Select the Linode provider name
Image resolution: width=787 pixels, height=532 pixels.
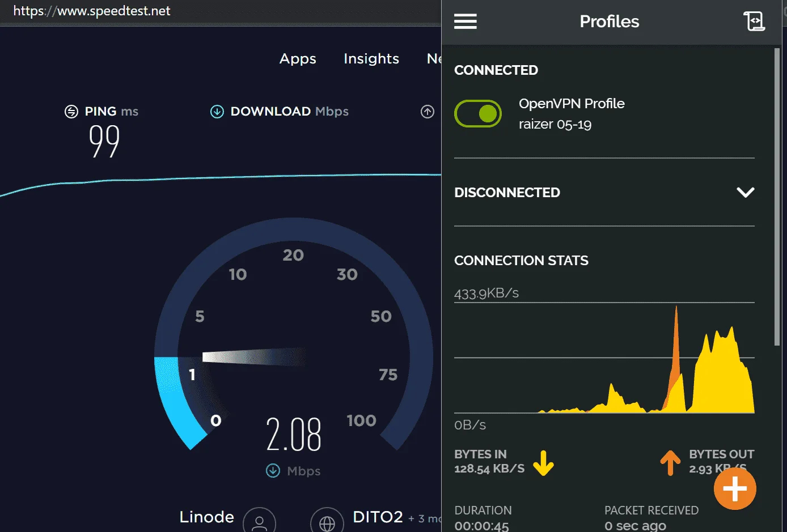[207, 517]
